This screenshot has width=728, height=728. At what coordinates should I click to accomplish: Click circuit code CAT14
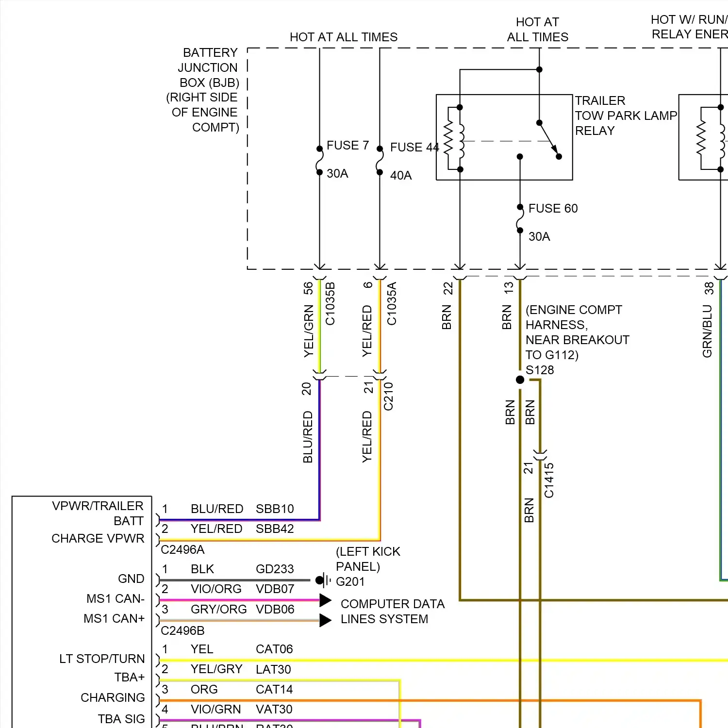[274, 689]
